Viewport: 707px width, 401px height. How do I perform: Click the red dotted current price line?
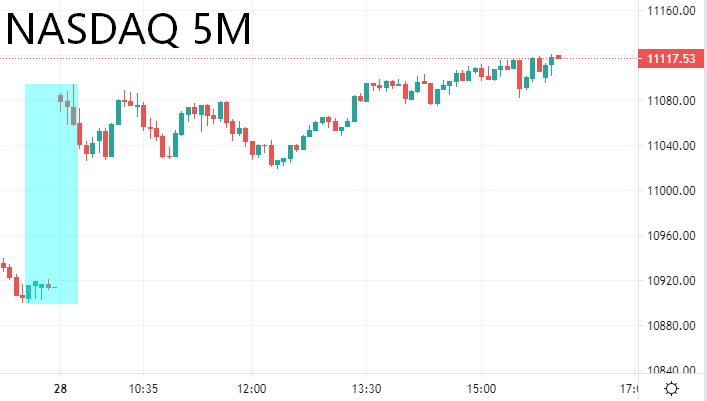[x=300, y=59]
